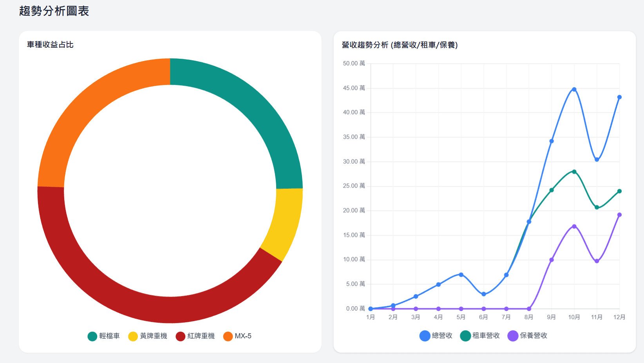Toggle the 輕檔車 legend item
The height and width of the screenshot is (363, 644).
tap(104, 336)
